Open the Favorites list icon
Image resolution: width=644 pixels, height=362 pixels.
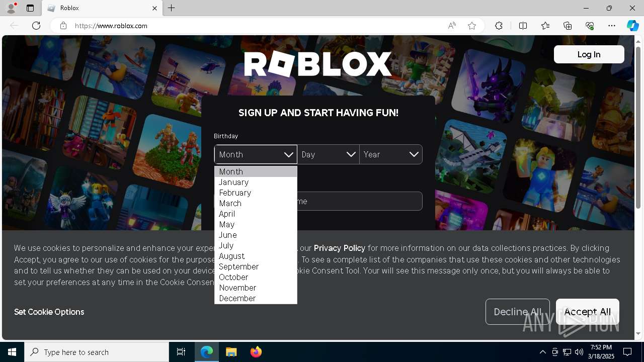[545, 26]
